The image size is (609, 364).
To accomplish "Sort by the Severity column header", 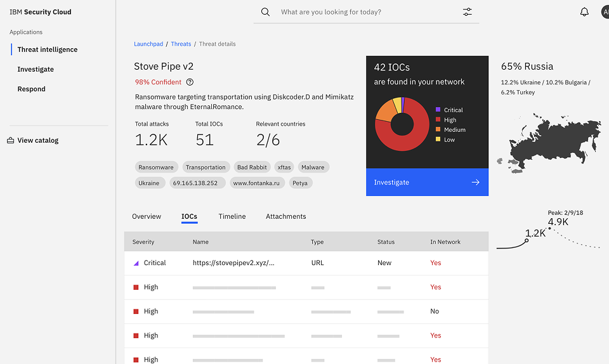I will [143, 242].
